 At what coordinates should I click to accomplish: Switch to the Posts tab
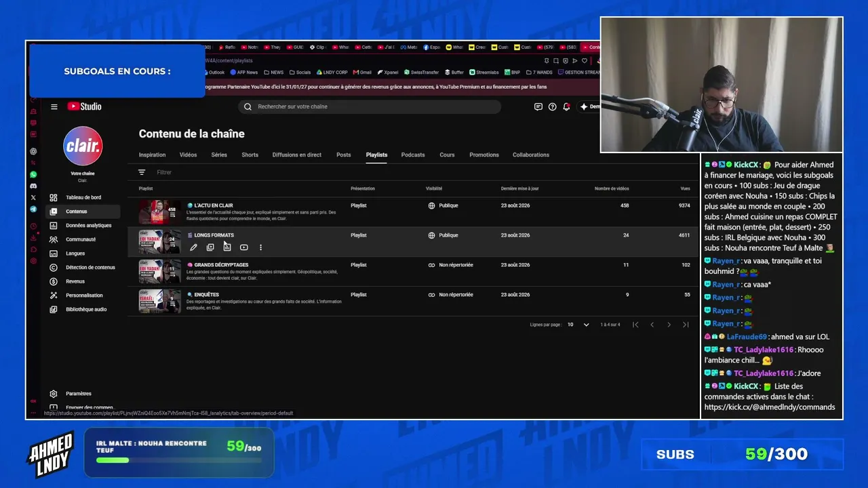coord(344,155)
